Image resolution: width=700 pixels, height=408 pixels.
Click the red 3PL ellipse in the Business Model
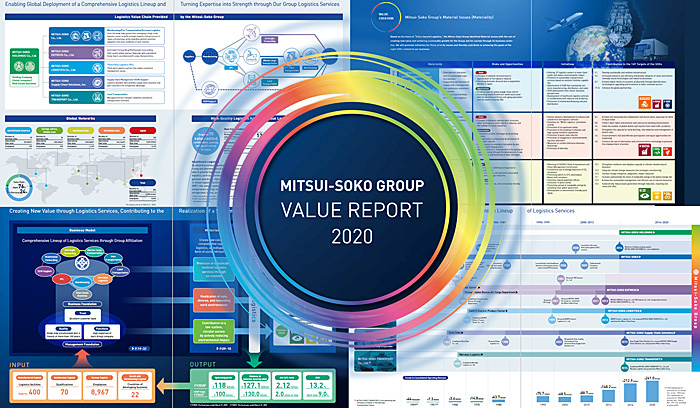point(61,279)
